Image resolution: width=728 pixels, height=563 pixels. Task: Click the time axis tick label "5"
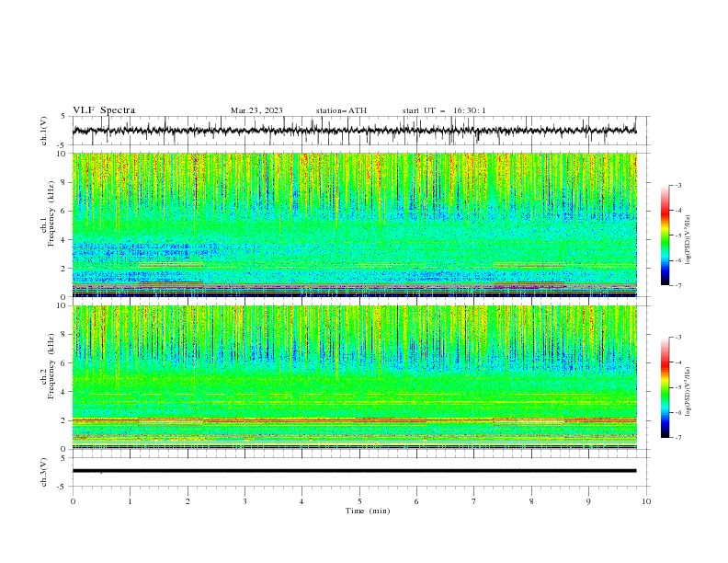[x=359, y=501]
